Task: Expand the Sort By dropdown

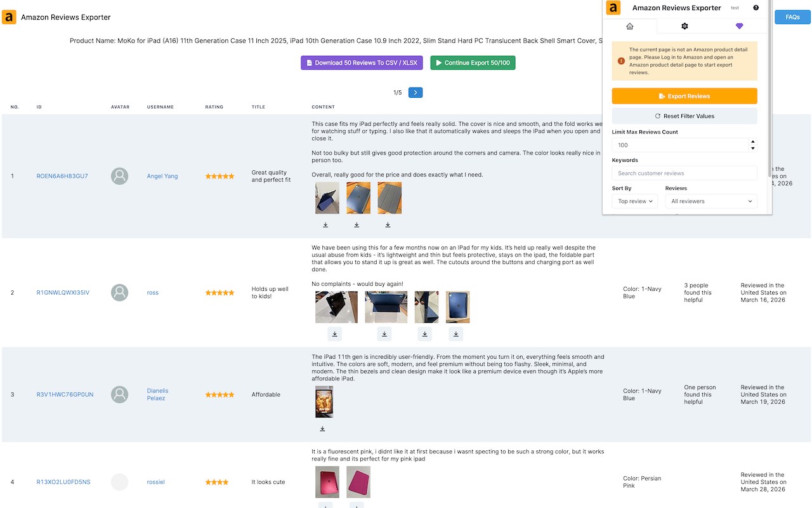Action: tap(634, 201)
